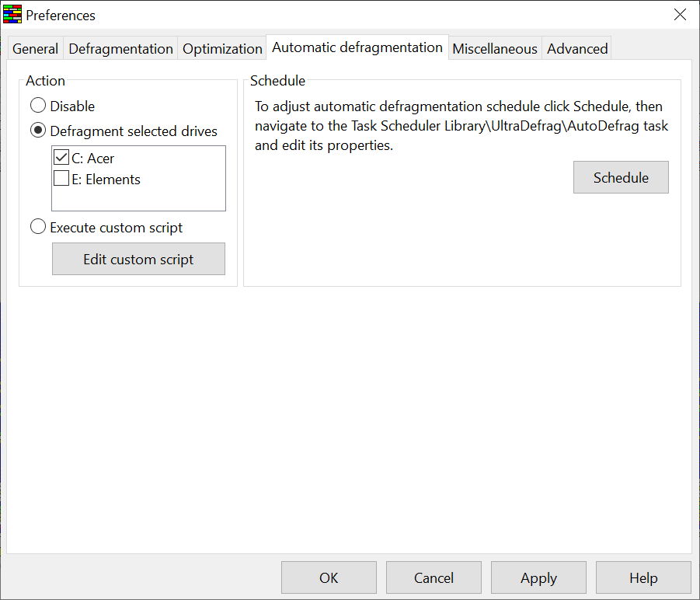The image size is (700, 600).
Task: Click Cancel to discard changes
Action: click(x=434, y=577)
